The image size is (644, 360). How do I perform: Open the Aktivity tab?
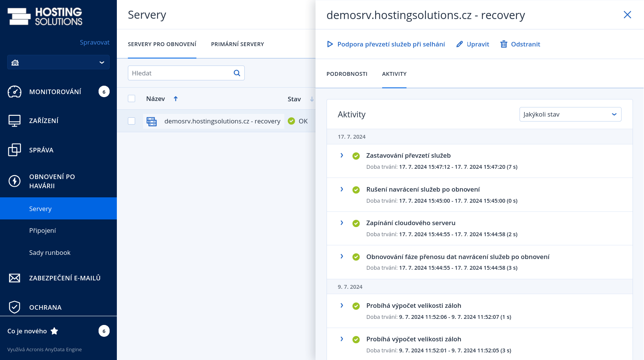(394, 74)
